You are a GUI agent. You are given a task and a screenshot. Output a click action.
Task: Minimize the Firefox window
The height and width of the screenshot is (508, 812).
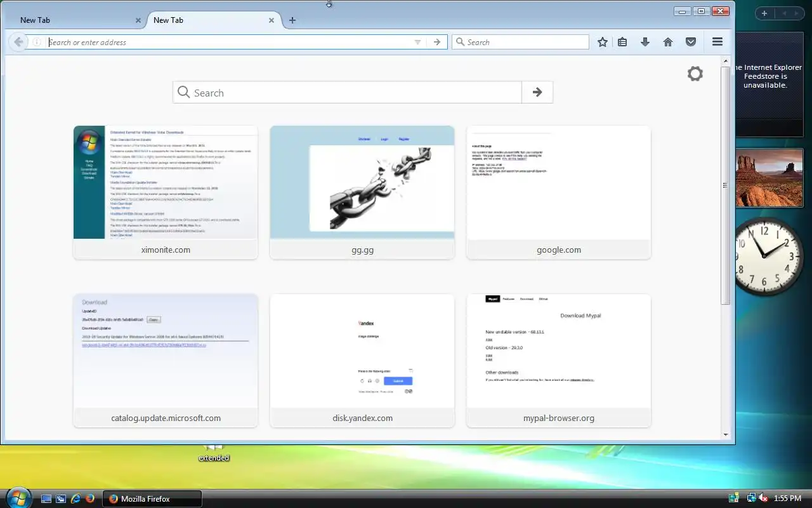coord(683,11)
